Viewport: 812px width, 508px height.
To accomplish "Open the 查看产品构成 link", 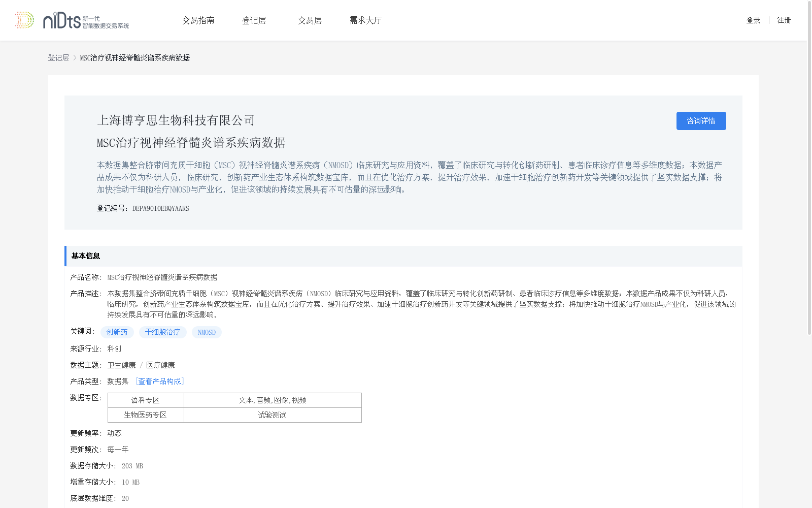I will tap(159, 382).
